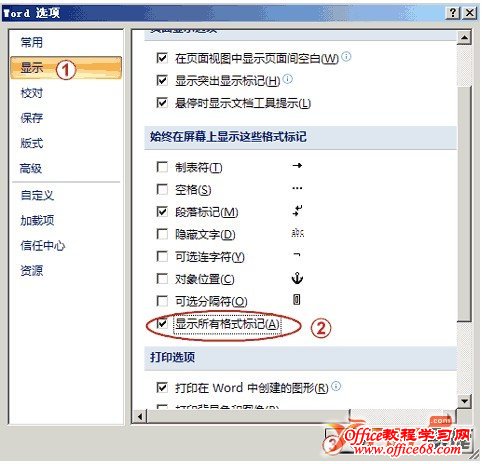Click the vertical scrollbar thumb

click(464, 203)
